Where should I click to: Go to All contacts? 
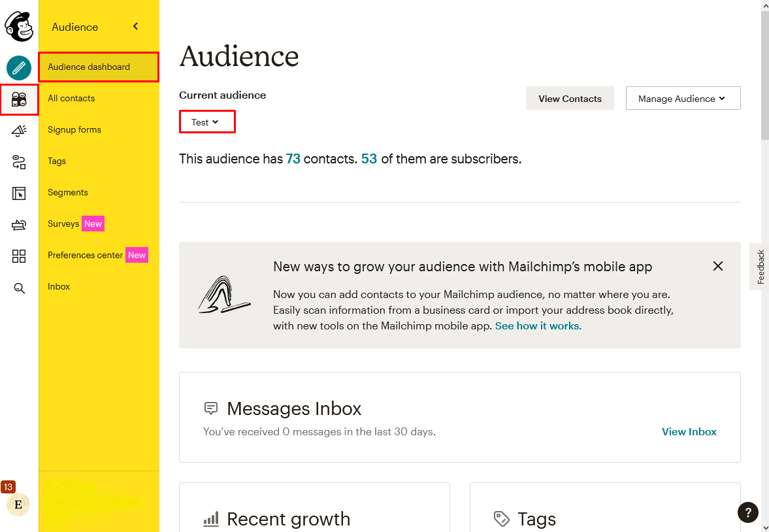coord(71,98)
